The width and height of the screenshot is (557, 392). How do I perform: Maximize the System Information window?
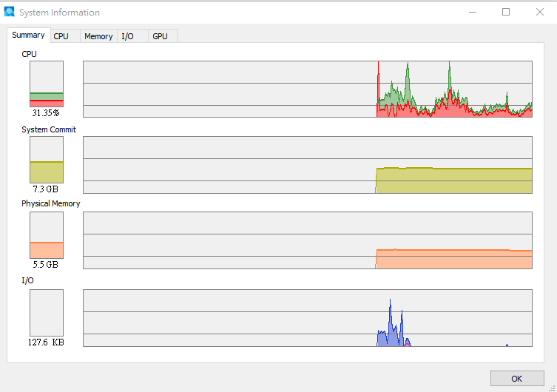pyautogui.click(x=506, y=12)
